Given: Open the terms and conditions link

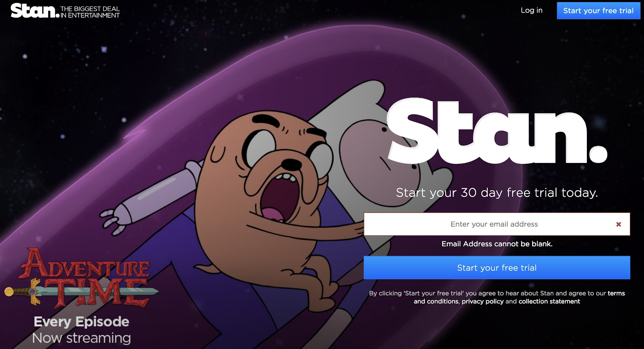Looking at the screenshot, I should pyautogui.click(x=519, y=297).
